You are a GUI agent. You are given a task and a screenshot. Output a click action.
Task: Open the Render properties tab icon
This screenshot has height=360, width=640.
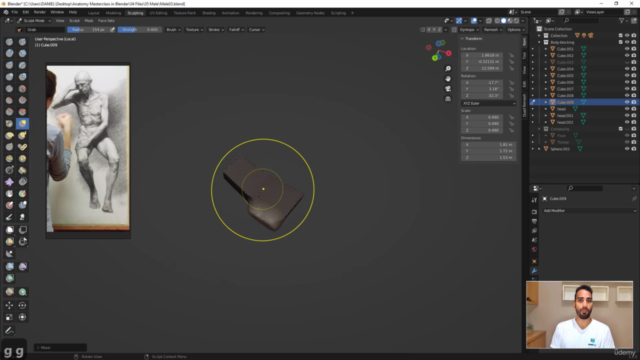[x=534, y=212]
